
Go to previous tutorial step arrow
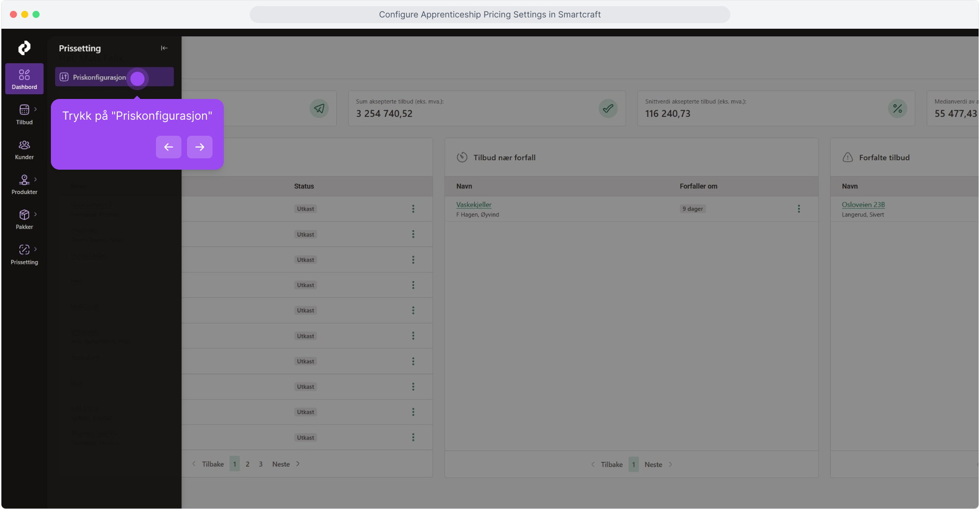tap(169, 147)
